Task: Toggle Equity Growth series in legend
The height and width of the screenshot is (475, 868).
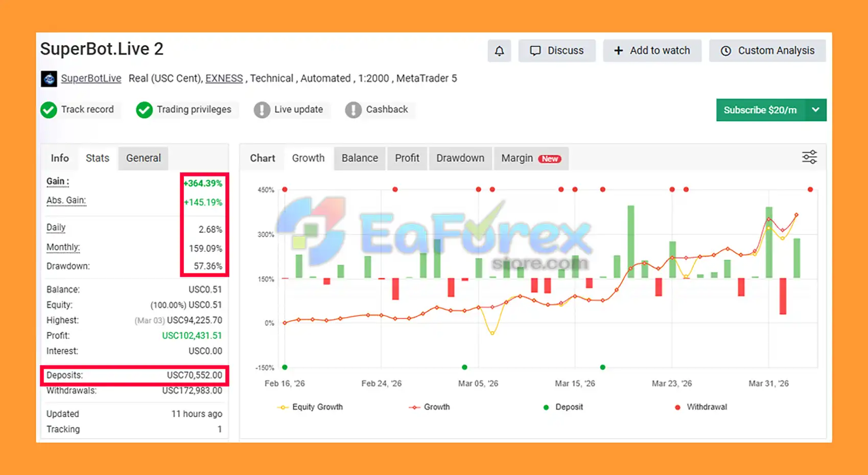Action: [311, 407]
